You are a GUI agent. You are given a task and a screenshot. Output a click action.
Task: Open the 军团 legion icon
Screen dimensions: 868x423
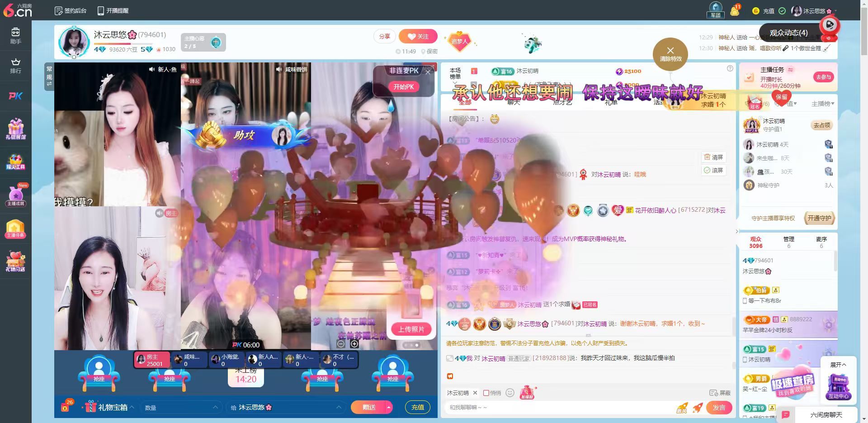(x=716, y=10)
